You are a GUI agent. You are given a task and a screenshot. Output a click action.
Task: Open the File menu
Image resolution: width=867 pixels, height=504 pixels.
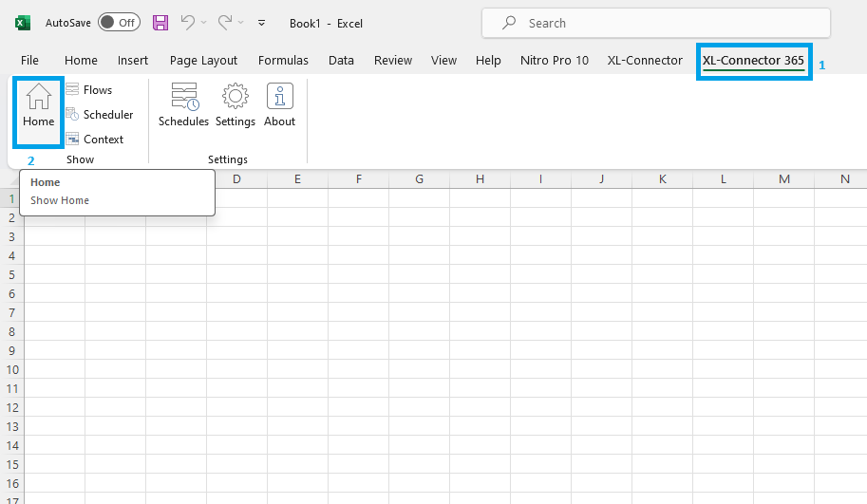[29, 60]
